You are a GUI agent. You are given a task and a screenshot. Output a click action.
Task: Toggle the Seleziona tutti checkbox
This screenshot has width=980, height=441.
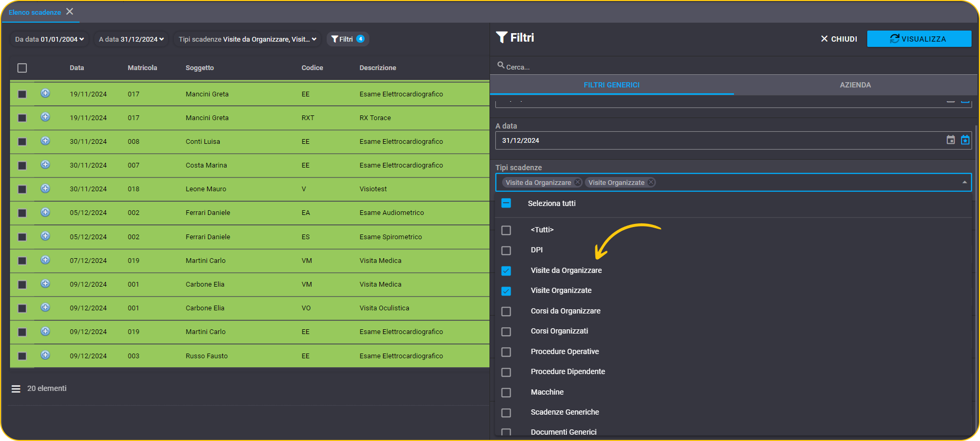506,203
